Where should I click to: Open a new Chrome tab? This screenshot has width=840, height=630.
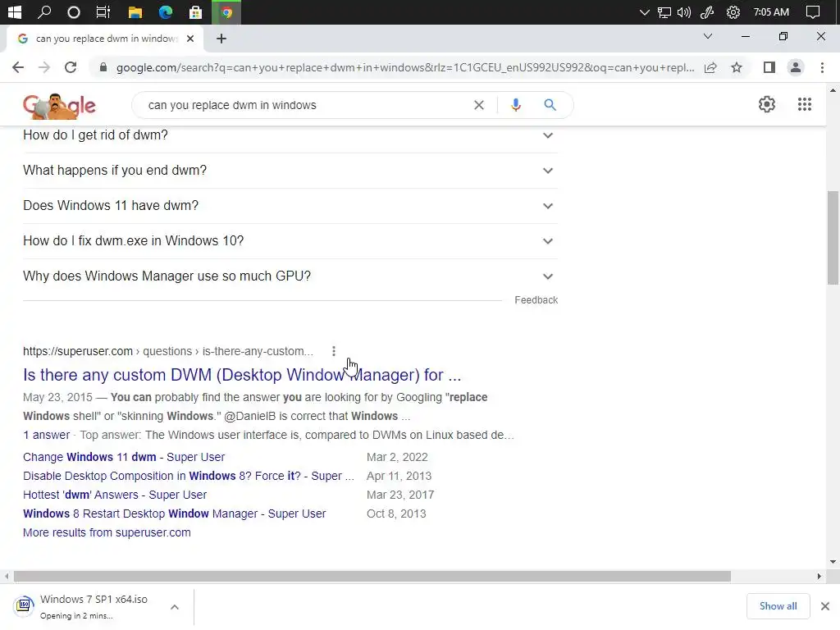tap(221, 39)
